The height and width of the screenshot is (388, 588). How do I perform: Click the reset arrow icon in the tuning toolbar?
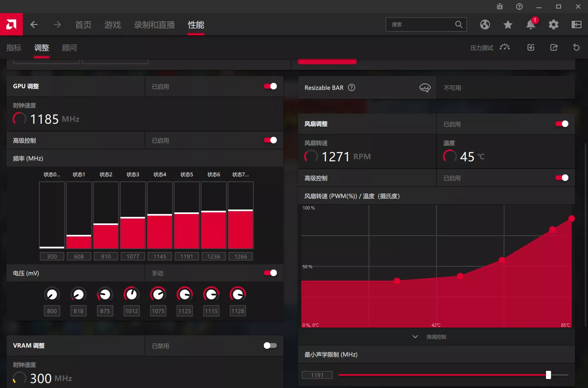pyautogui.click(x=577, y=47)
